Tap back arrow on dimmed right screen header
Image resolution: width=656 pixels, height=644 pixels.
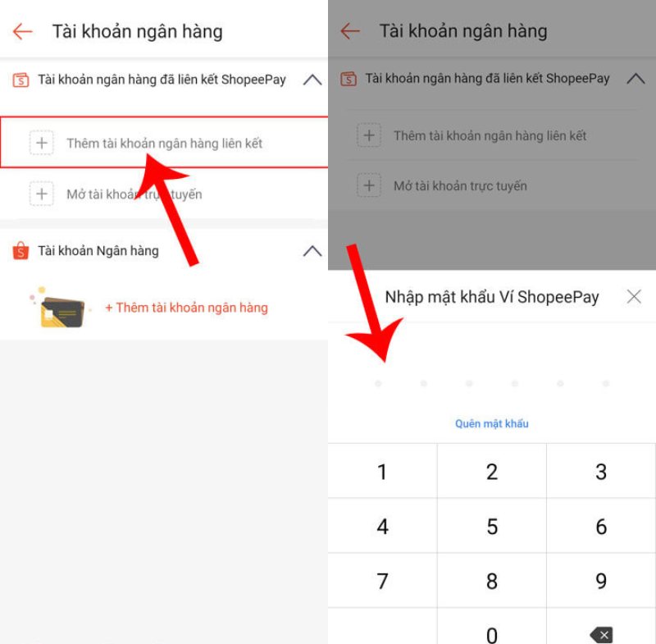click(x=350, y=31)
